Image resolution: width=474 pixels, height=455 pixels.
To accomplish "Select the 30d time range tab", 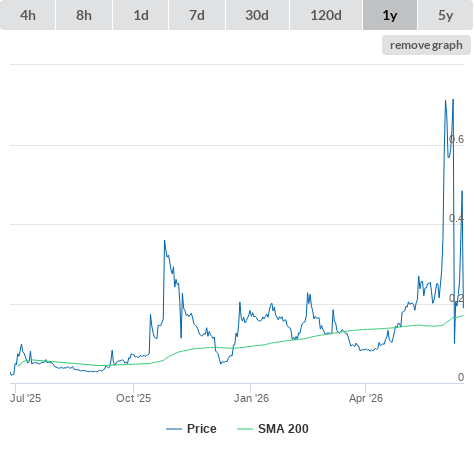I will coord(257,15).
